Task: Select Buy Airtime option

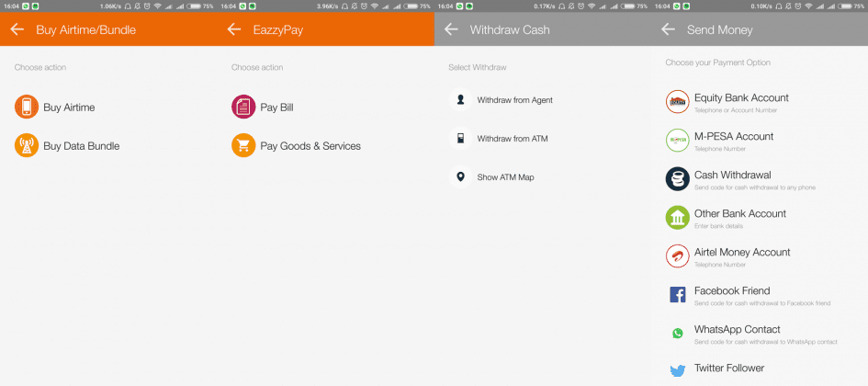Action: (x=69, y=108)
